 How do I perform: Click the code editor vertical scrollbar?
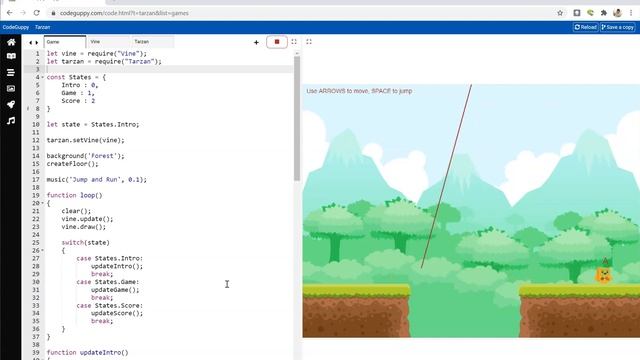tap(297, 118)
